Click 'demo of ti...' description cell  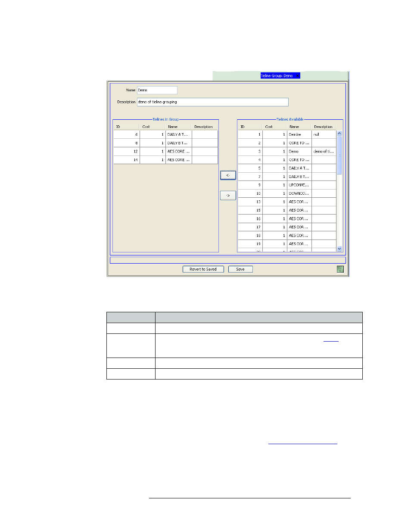click(324, 151)
